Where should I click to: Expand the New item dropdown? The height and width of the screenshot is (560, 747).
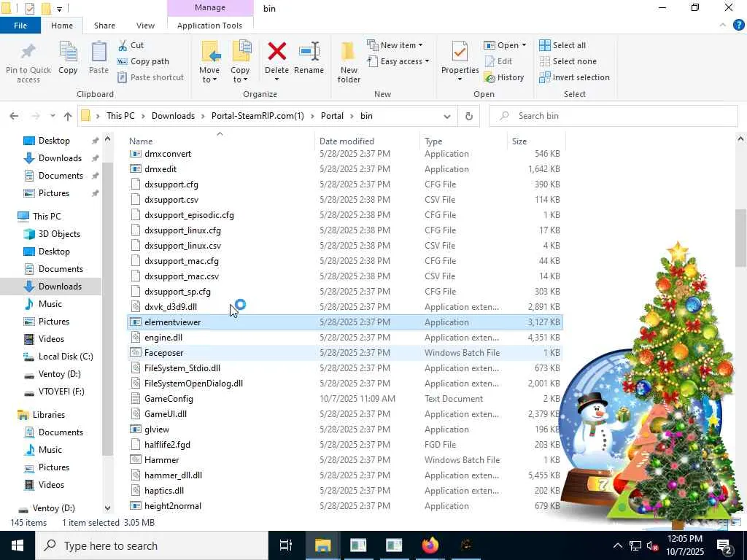(420, 45)
